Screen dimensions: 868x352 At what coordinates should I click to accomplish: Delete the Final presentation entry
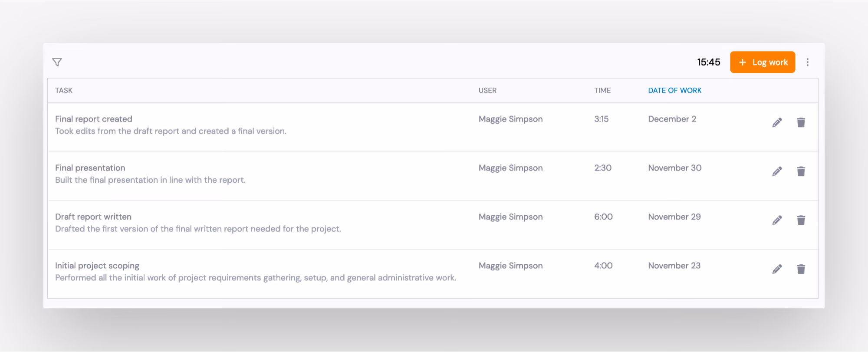pos(801,171)
